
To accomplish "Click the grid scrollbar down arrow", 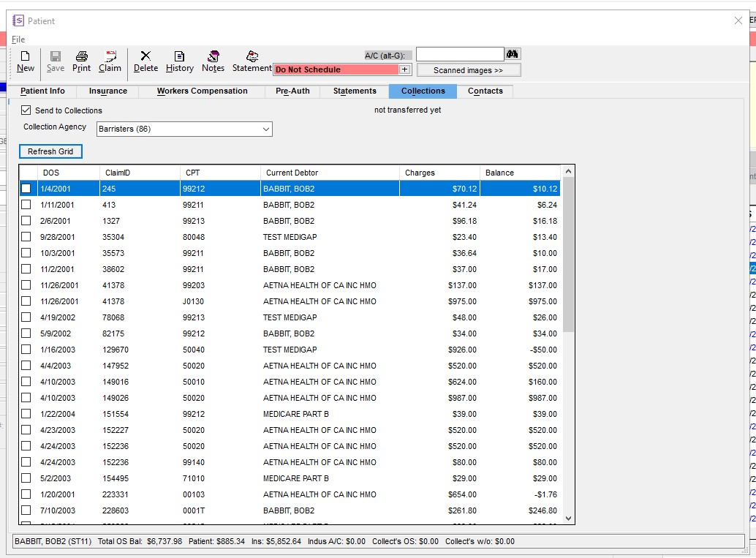I will [x=568, y=519].
